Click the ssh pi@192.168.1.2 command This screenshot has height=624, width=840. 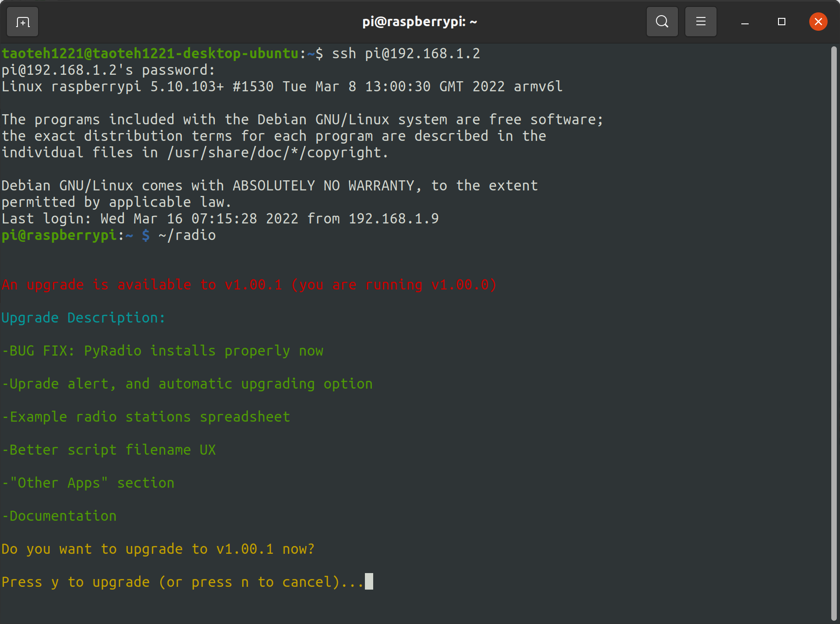[x=406, y=54]
